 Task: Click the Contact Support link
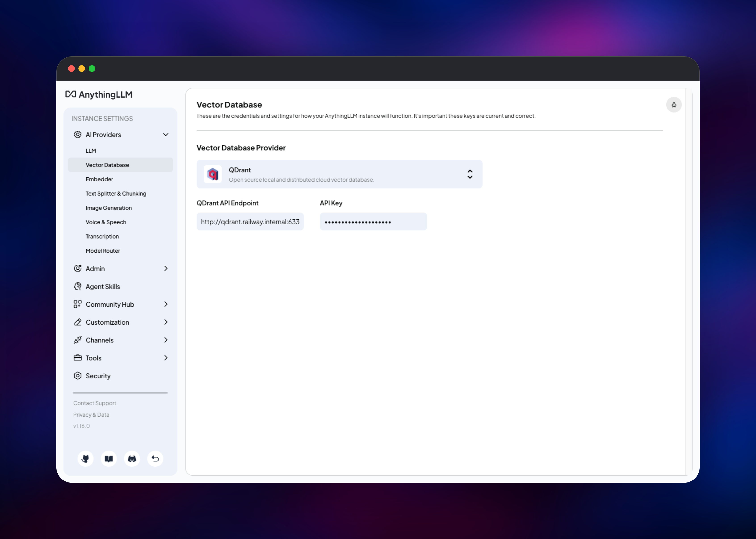tap(94, 403)
